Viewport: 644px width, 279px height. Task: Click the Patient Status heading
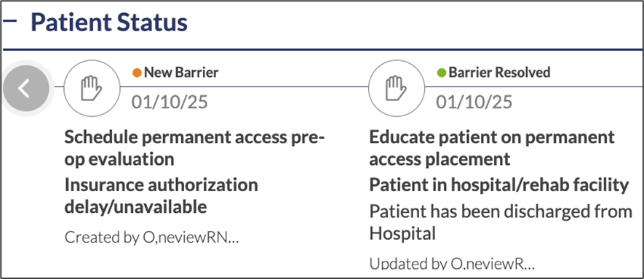click(109, 22)
